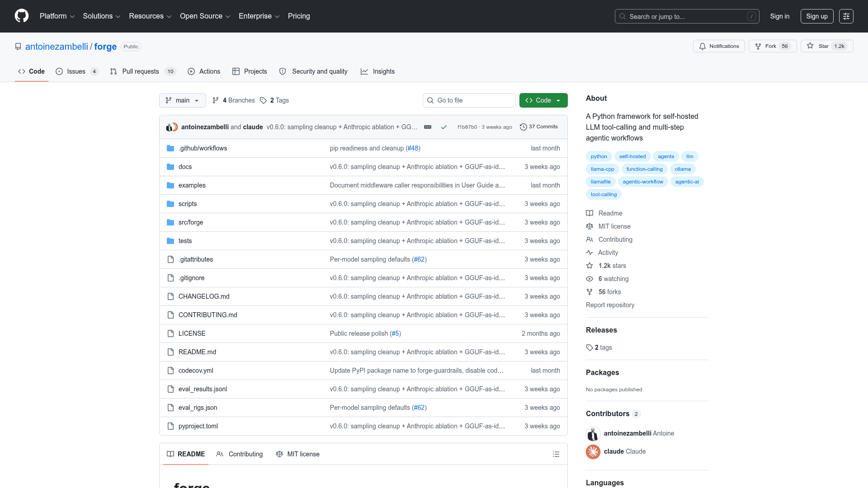
Task: Select the Contributing tab below file list
Action: pos(240,454)
